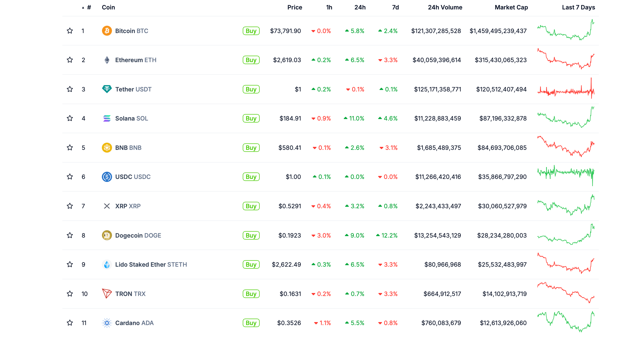The height and width of the screenshot is (337, 644).
Task: Sort by the Price column header
Action: click(x=295, y=7)
